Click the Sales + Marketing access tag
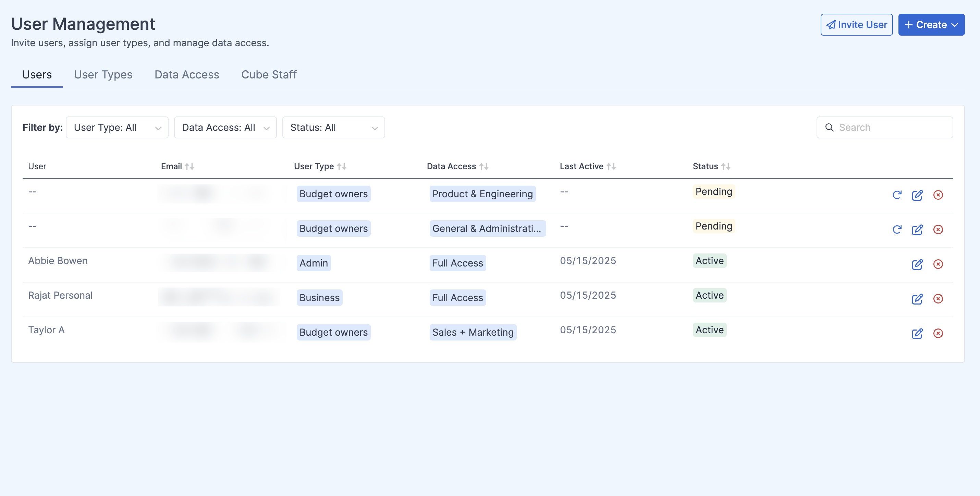The image size is (980, 496). coord(473,332)
